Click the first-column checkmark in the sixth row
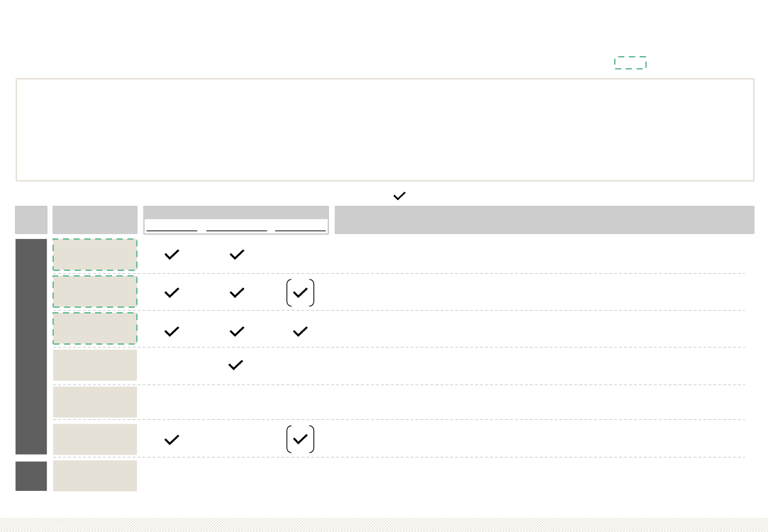 click(x=172, y=440)
